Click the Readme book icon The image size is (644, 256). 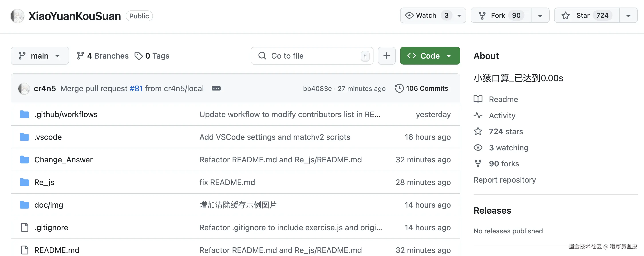click(x=478, y=99)
